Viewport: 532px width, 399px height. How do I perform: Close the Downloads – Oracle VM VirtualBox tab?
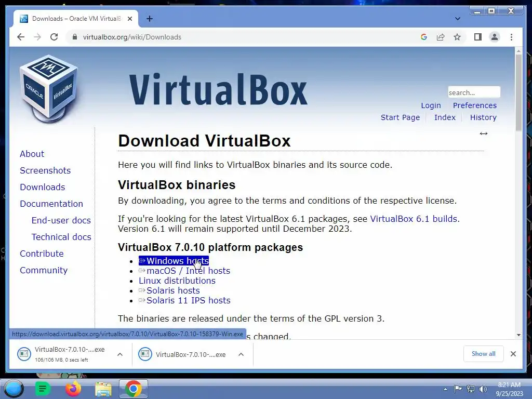pos(129,19)
